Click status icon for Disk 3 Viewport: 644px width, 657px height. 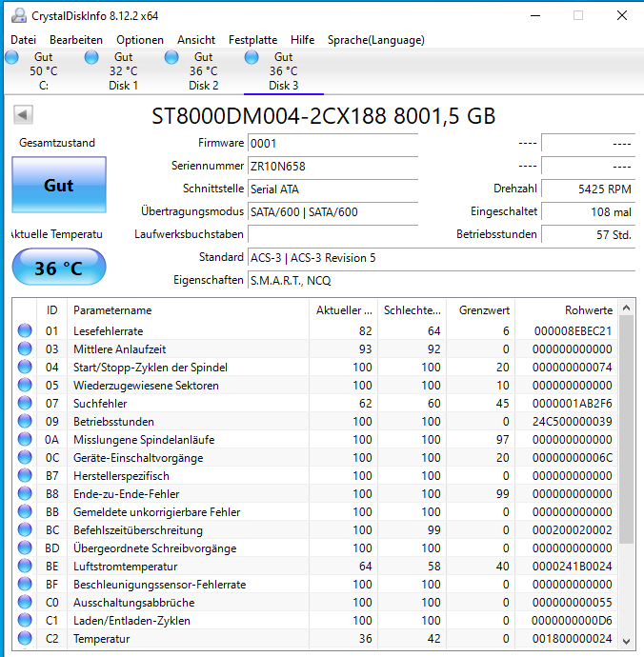tap(252, 57)
